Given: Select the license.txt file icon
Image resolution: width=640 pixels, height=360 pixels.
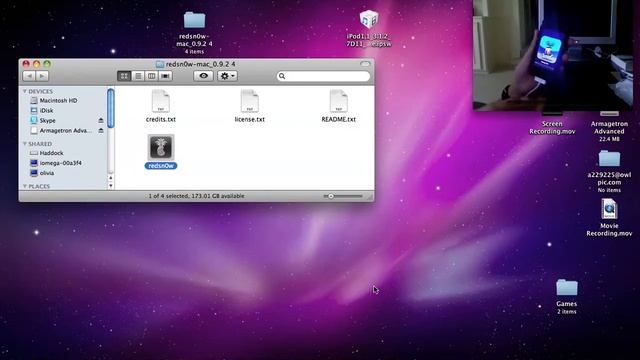Looking at the screenshot, I should pyautogui.click(x=249, y=101).
